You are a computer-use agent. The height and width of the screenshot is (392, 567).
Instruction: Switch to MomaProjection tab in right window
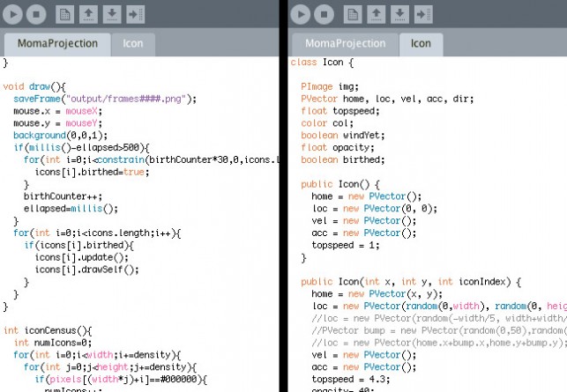(346, 44)
